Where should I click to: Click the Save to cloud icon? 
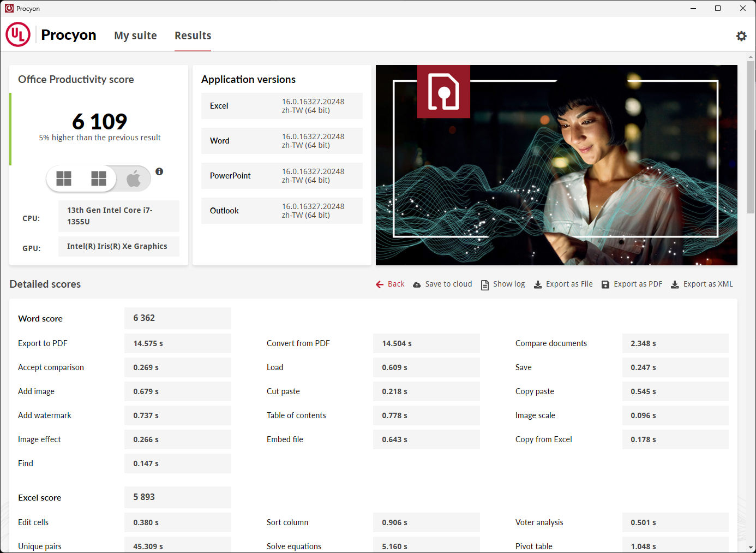(417, 284)
